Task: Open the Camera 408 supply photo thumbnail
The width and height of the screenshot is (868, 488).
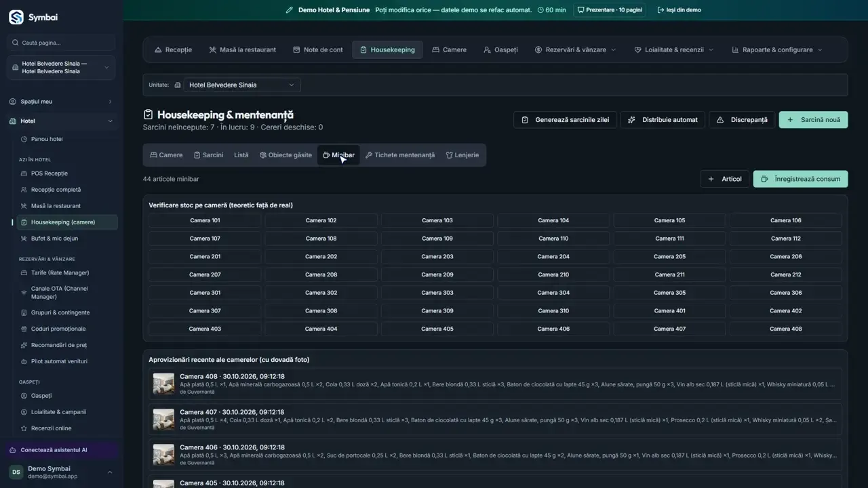Action: [x=163, y=384]
